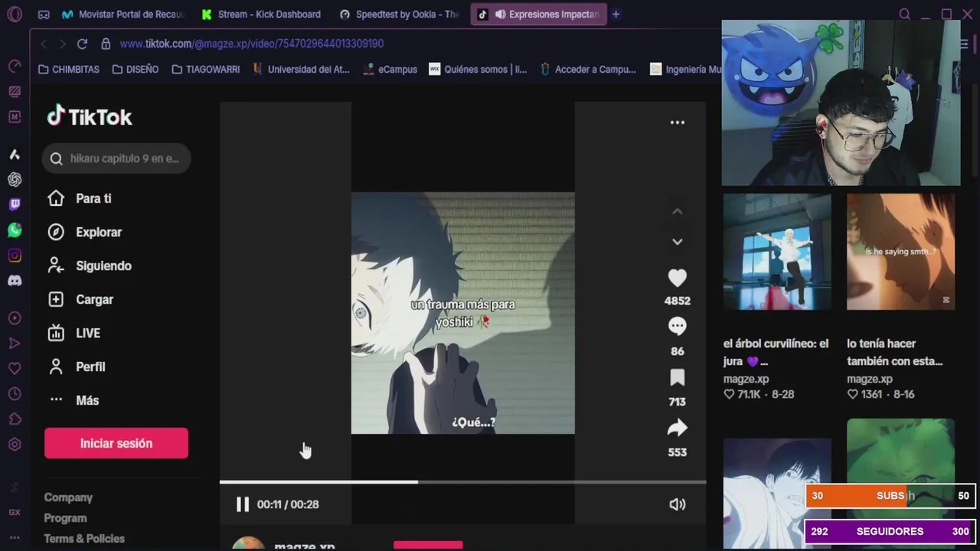The height and width of the screenshot is (551, 980).
Task: Open the Opera GX main menu logo
Action: (15, 14)
